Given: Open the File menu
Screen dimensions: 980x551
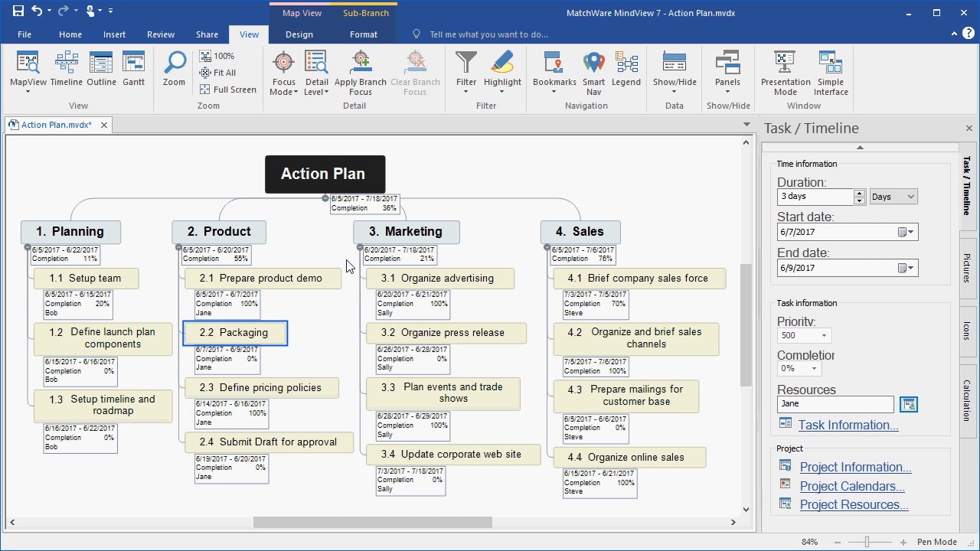Looking at the screenshot, I should click(24, 34).
